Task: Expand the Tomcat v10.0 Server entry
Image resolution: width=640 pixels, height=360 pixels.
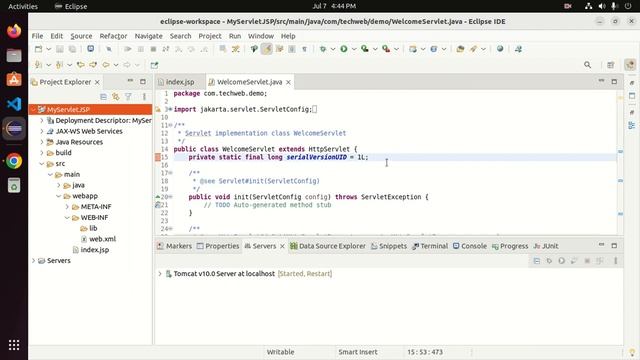Action: (160, 273)
